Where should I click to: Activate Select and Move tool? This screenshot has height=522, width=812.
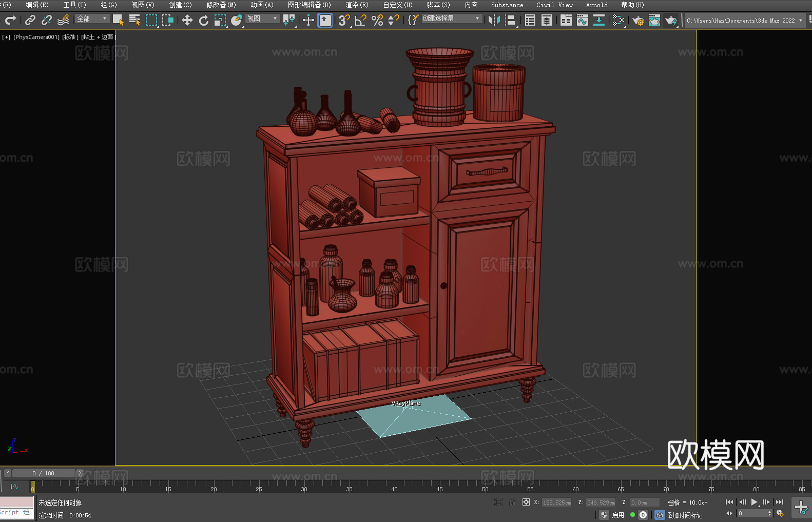[187, 20]
